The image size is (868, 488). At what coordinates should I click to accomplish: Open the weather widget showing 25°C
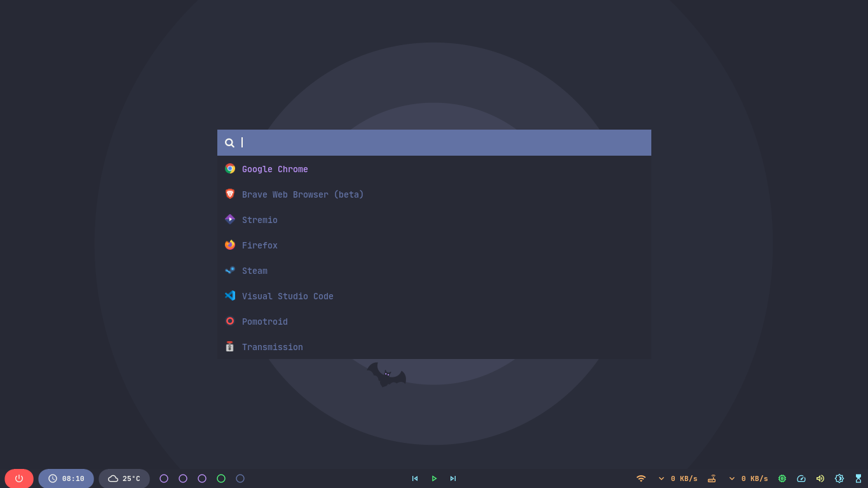tap(124, 478)
